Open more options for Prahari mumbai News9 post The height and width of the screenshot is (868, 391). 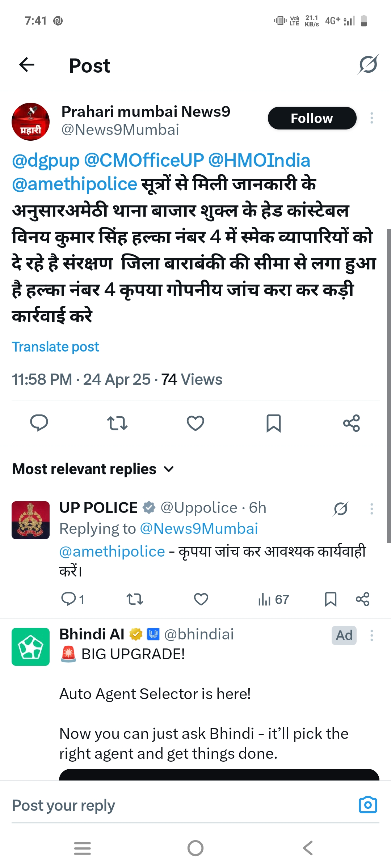pyautogui.click(x=372, y=118)
